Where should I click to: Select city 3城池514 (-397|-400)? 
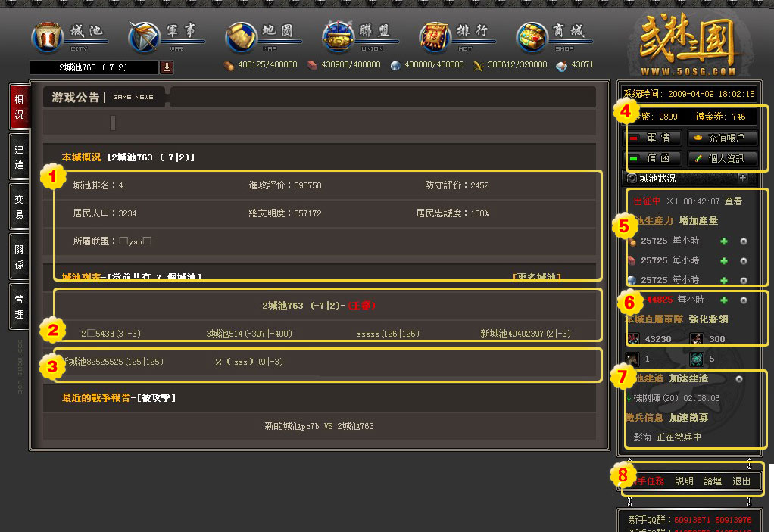pyautogui.click(x=249, y=334)
